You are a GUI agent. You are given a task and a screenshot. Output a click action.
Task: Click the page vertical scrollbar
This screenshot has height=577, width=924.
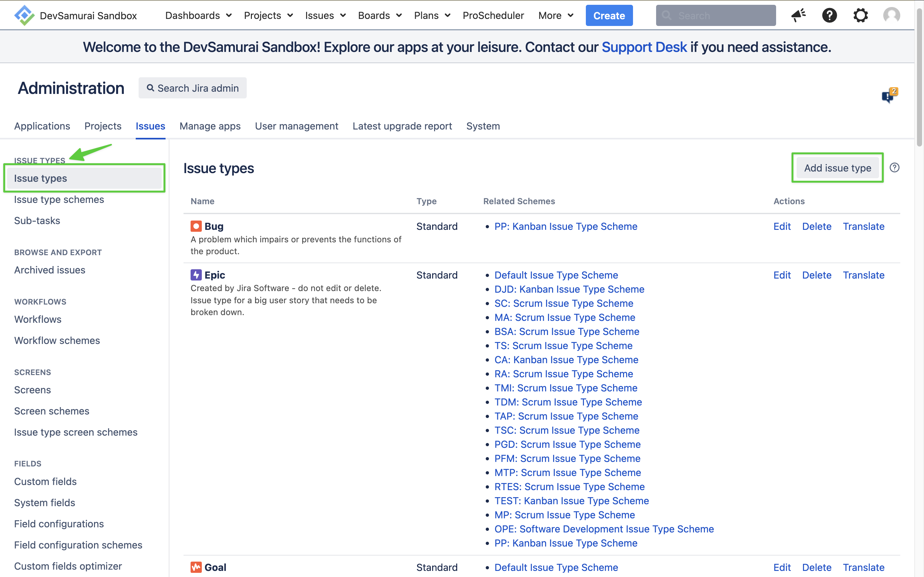click(919, 76)
